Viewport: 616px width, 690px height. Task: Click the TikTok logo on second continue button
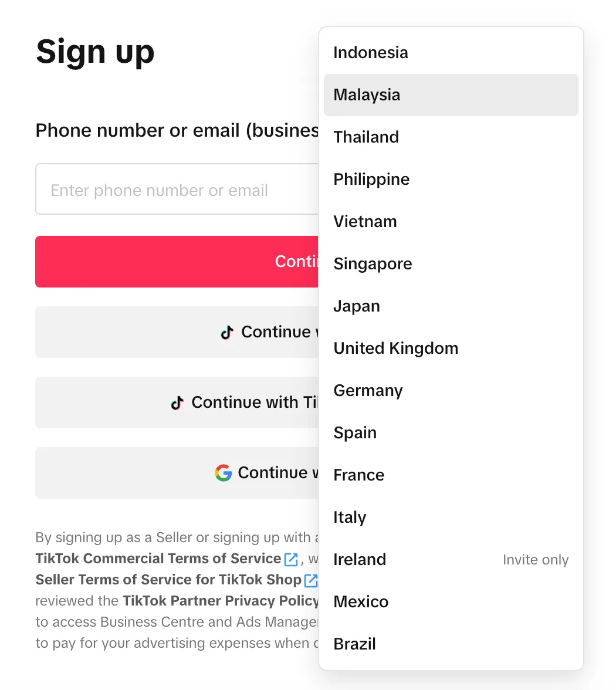(x=177, y=403)
